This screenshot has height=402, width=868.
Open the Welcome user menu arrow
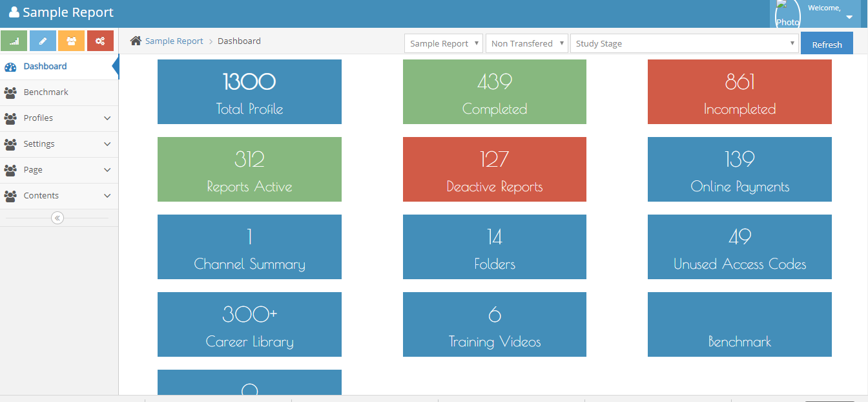click(x=849, y=17)
